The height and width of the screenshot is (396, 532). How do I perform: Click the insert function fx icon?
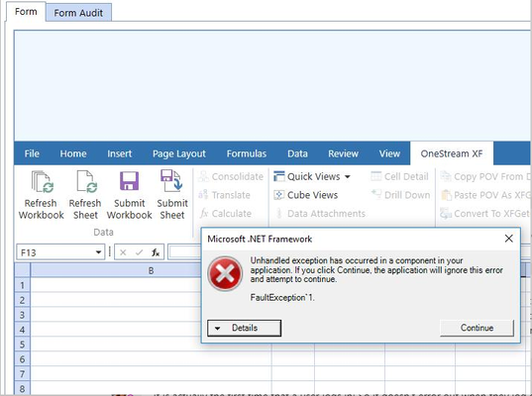(x=156, y=252)
